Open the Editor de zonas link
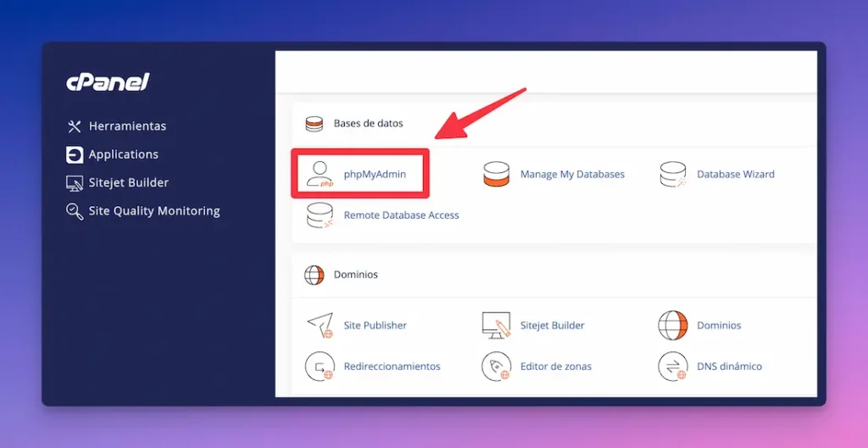The width and height of the screenshot is (868, 448). click(556, 367)
